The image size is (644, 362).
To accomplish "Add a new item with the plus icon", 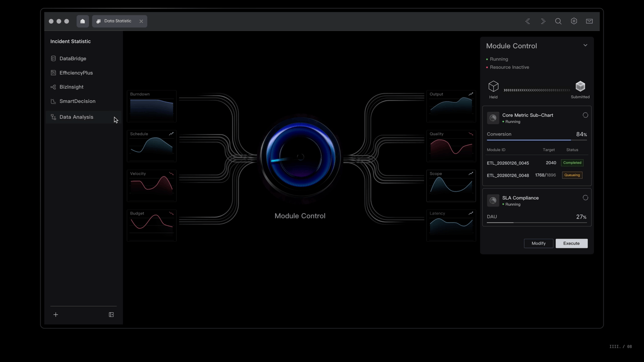I will 56,315.
